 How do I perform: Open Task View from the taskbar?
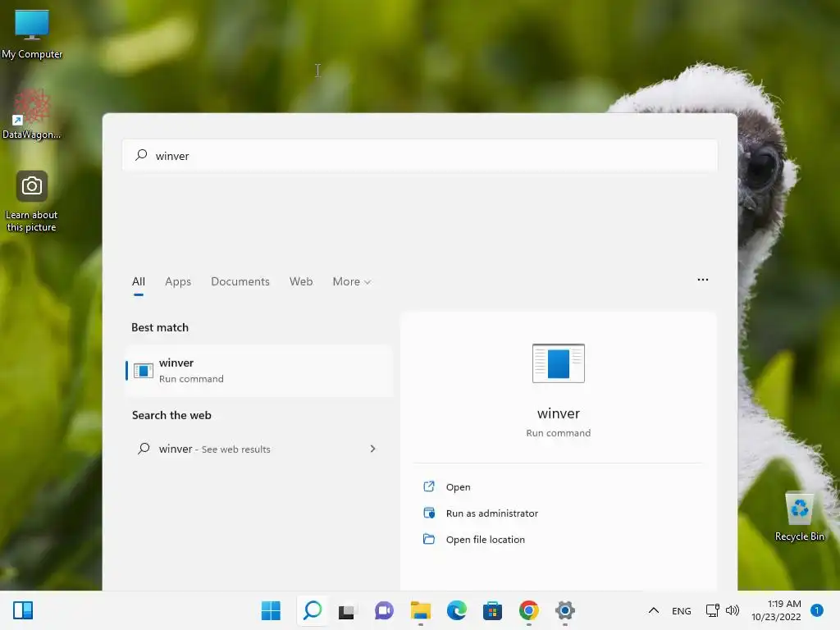point(347,611)
